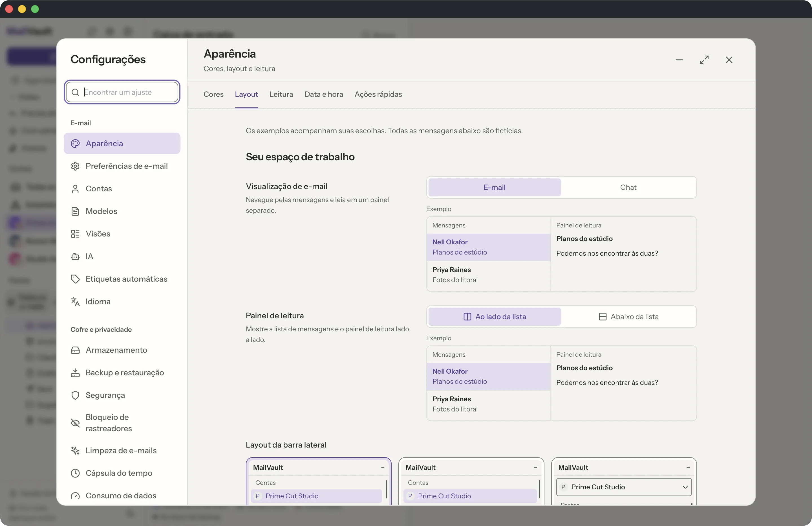This screenshot has height=526, width=812.
Task: Open Contas settings section
Action: pyautogui.click(x=122, y=189)
